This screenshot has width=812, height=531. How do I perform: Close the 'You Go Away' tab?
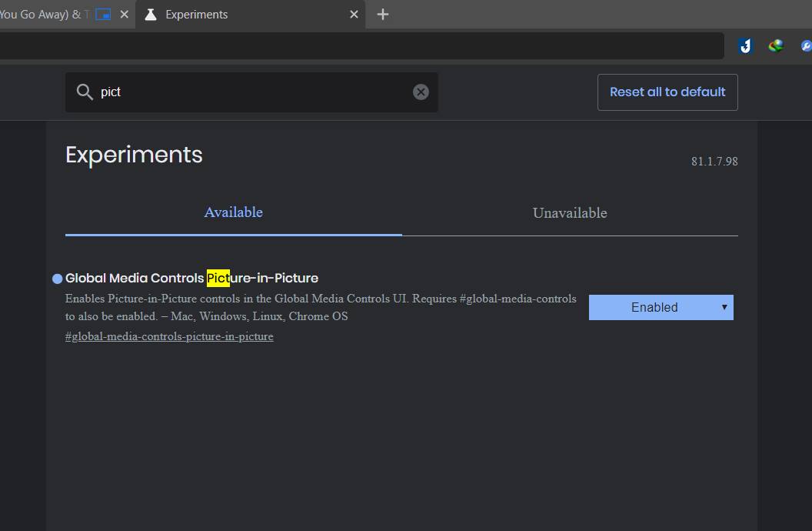click(125, 15)
